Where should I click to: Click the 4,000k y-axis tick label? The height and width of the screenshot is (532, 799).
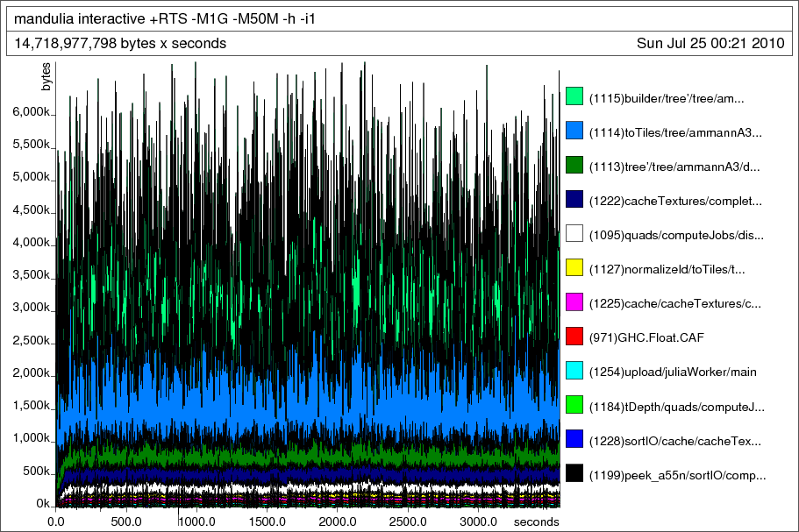tap(31, 242)
